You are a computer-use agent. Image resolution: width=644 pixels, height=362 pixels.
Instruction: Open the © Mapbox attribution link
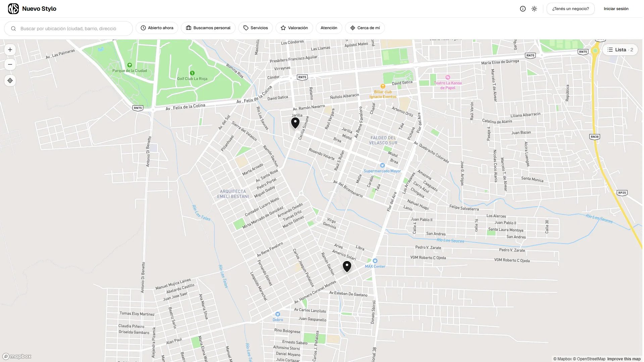pyautogui.click(x=562, y=359)
